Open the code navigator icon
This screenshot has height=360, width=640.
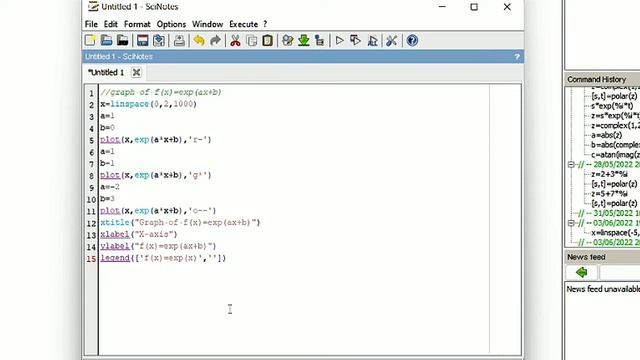tap(320, 40)
